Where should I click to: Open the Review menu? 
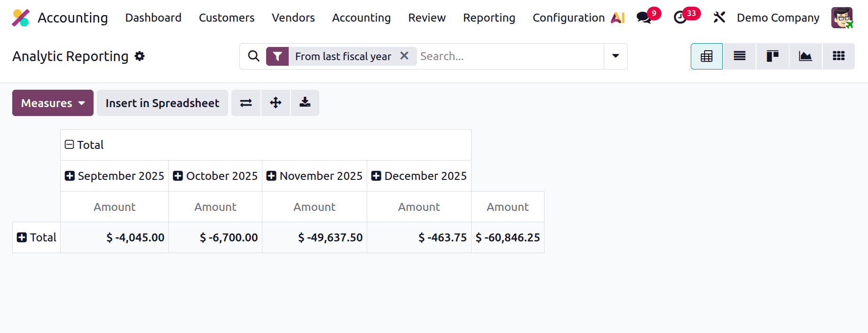click(427, 18)
